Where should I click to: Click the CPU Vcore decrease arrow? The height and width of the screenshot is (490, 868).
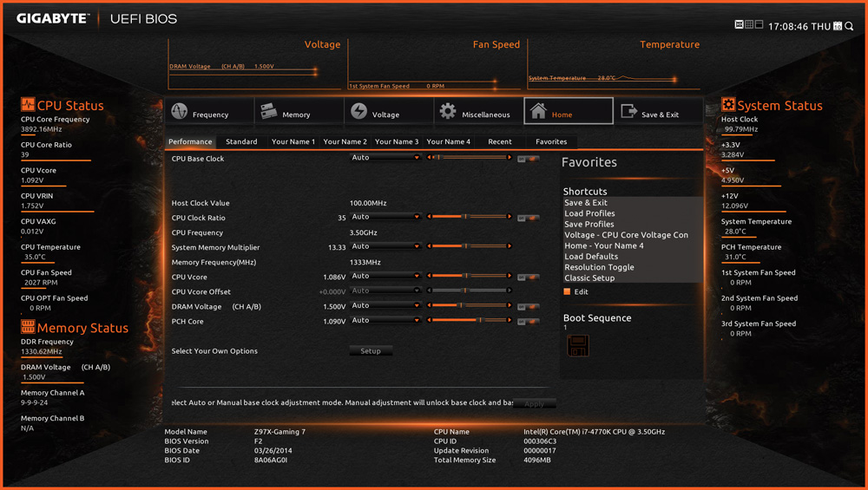pos(429,276)
